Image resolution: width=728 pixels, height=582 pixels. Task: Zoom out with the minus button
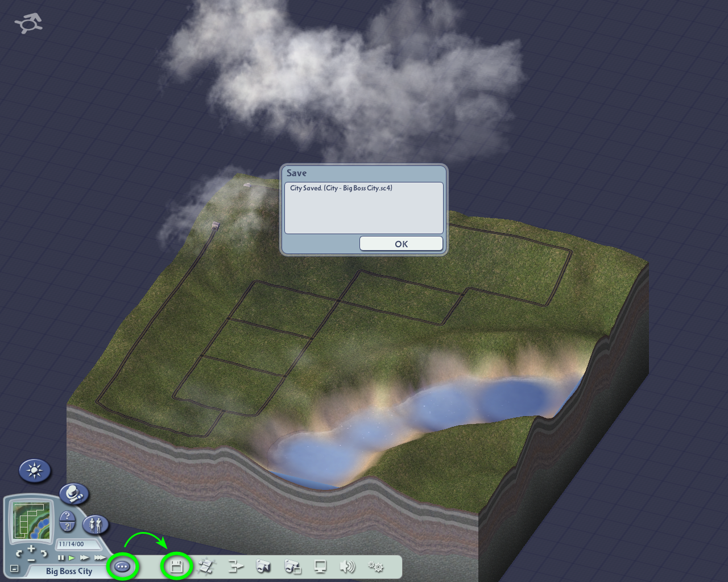point(31,560)
